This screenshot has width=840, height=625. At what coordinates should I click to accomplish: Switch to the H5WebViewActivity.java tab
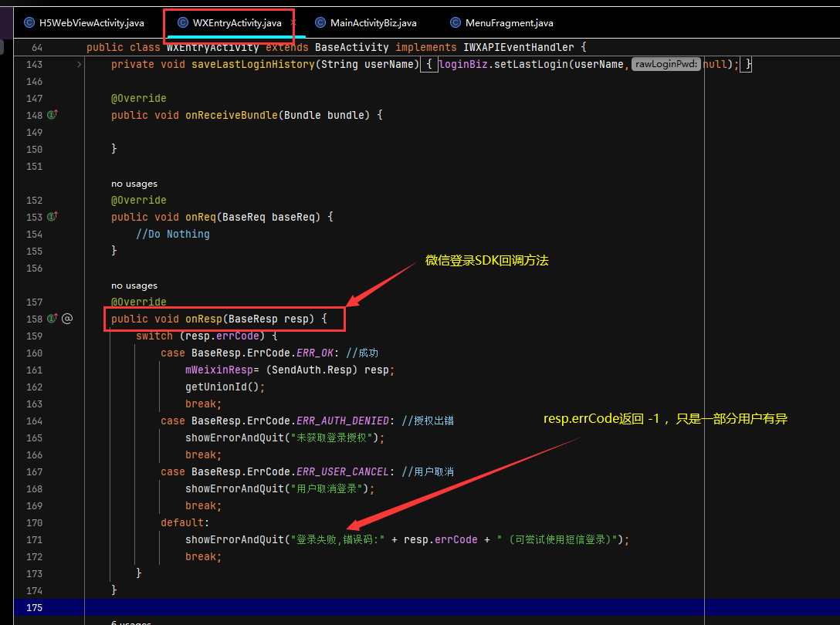coord(84,22)
